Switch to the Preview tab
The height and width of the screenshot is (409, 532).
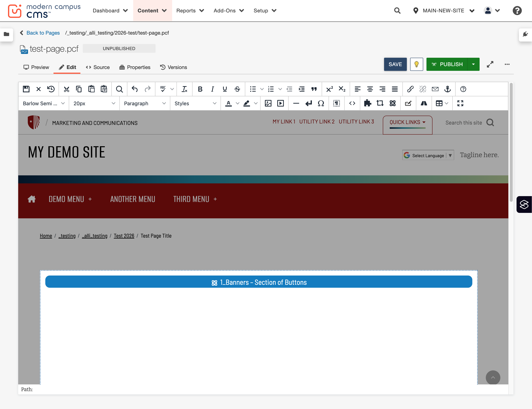pyautogui.click(x=36, y=67)
